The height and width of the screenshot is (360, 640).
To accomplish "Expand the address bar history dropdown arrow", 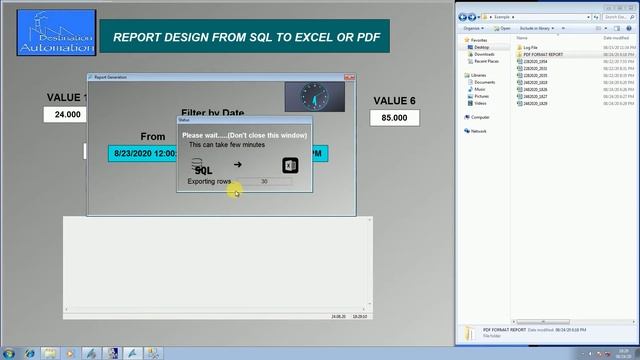I will pyautogui.click(x=588, y=17).
